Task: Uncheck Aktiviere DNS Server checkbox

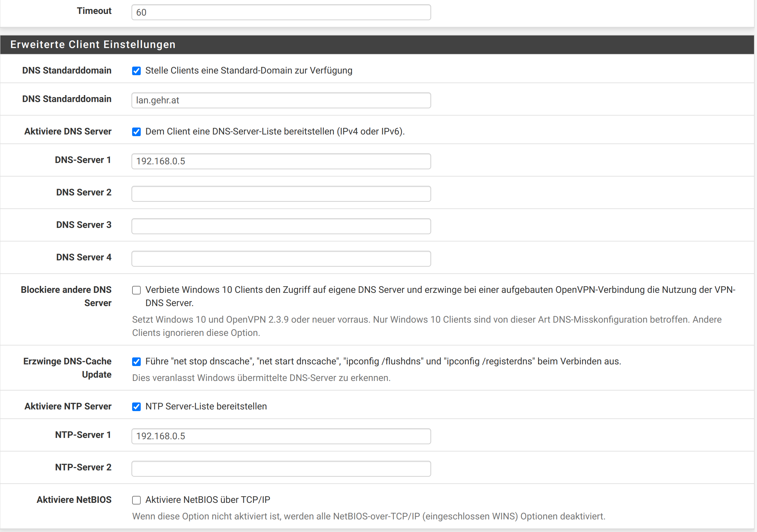Action: [x=136, y=132]
